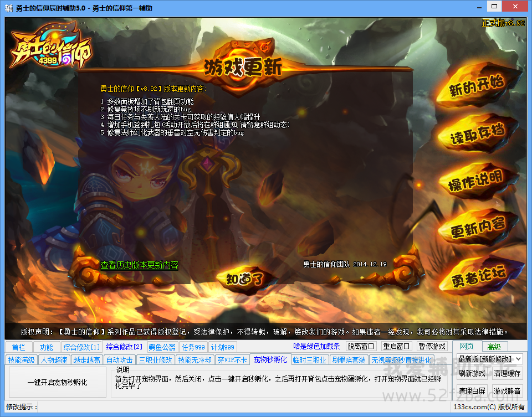
Task: Switch to the 首栏 tab
Action: click(19, 347)
